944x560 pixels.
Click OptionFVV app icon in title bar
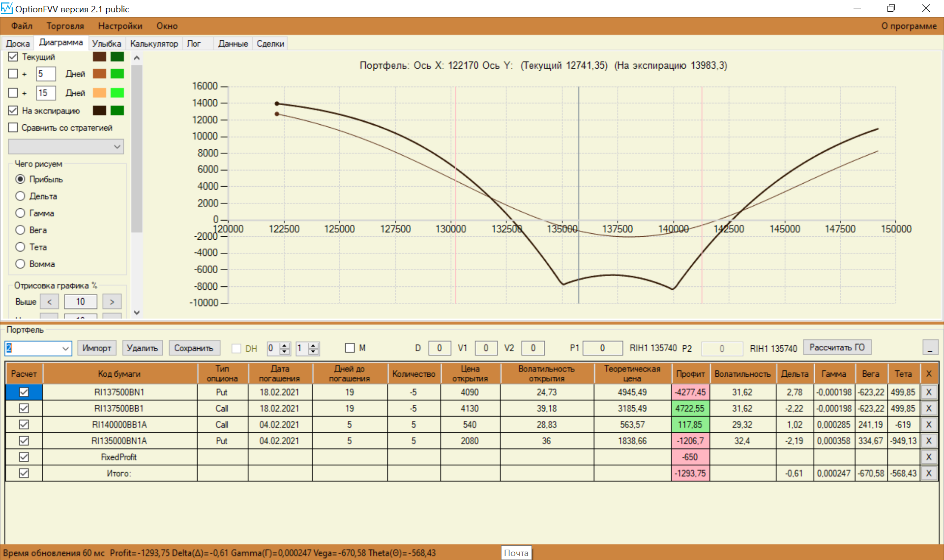[7, 8]
